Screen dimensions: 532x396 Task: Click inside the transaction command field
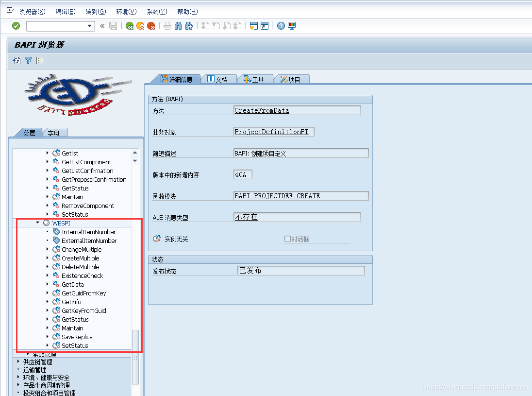pyautogui.click(x=56, y=26)
